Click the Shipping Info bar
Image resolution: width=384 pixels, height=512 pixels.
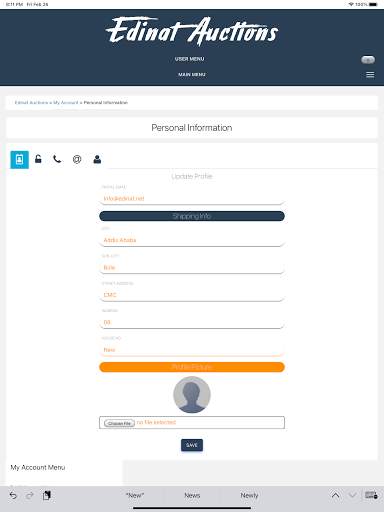click(x=192, y=216)
